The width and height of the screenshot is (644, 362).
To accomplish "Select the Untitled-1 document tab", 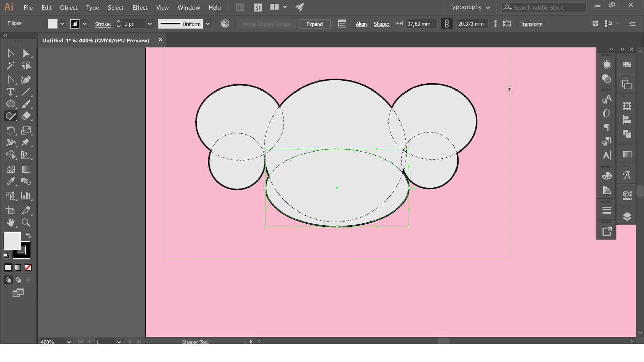I will pos(96,40).
